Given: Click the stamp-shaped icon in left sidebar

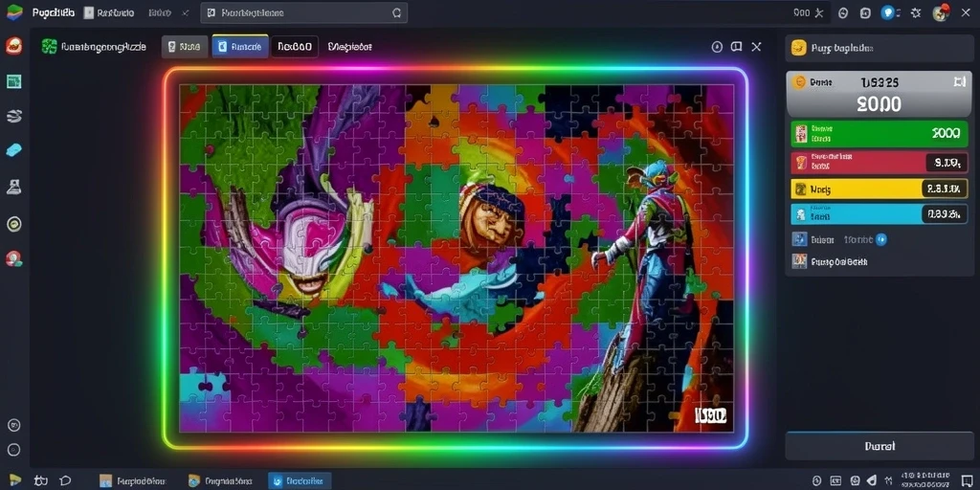Looking at the screenshot, I should [13, 187].
